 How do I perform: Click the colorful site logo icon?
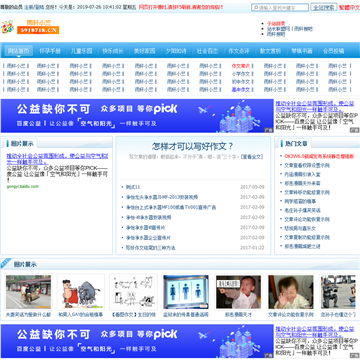click(7, 27)
